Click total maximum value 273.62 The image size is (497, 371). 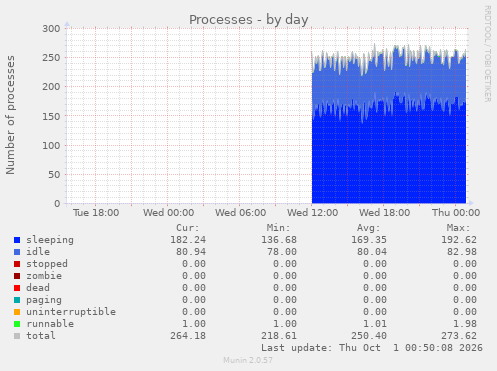click(459, 336)
